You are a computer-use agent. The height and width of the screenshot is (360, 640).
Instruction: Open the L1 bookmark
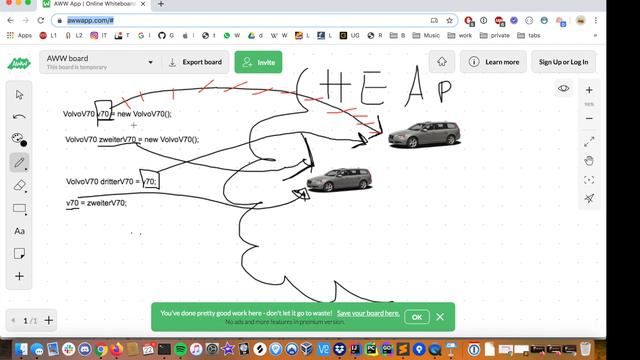48,36
